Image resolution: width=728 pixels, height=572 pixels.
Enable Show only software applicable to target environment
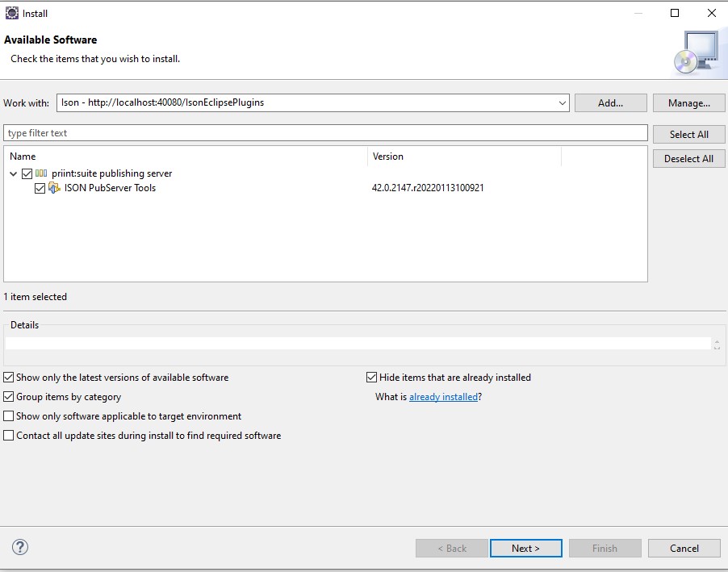pos(9,416)
